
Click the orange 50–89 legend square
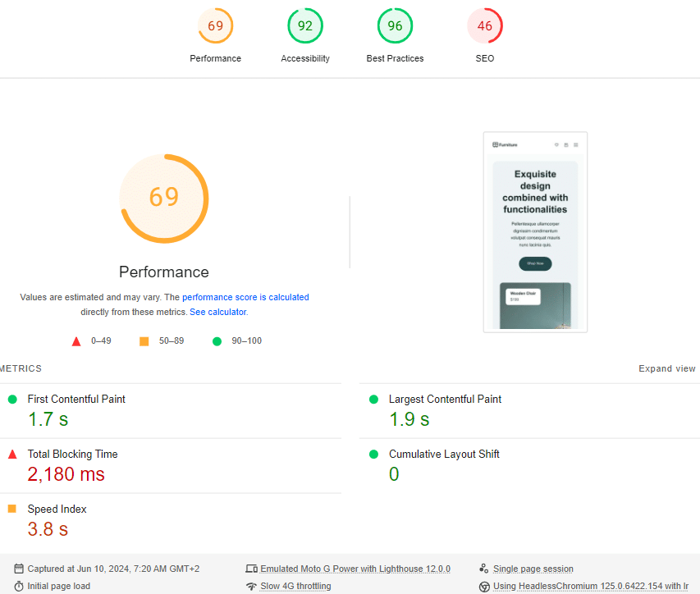144,340
